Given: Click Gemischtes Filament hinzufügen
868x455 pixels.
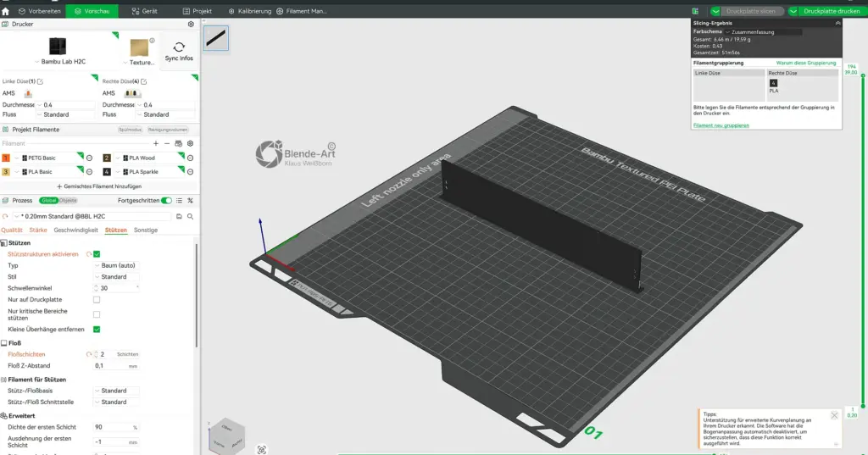Looking at the screenshot, I should tap(99, 186).
